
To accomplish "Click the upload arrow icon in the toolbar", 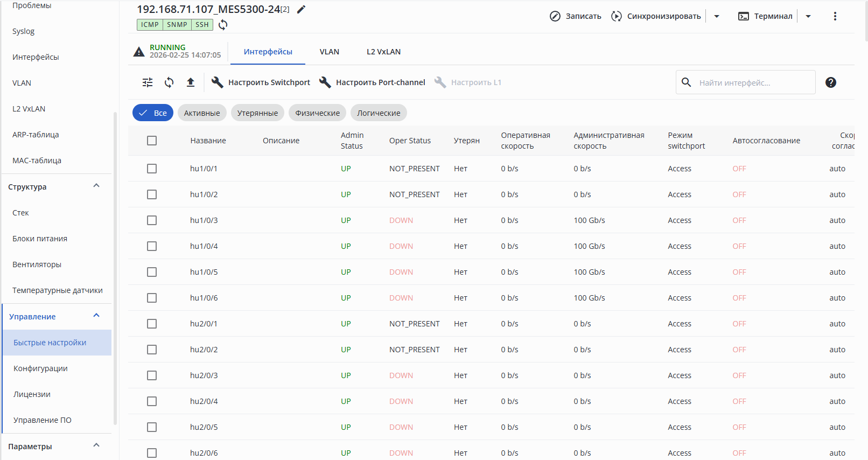I will [x=191, y=82].
